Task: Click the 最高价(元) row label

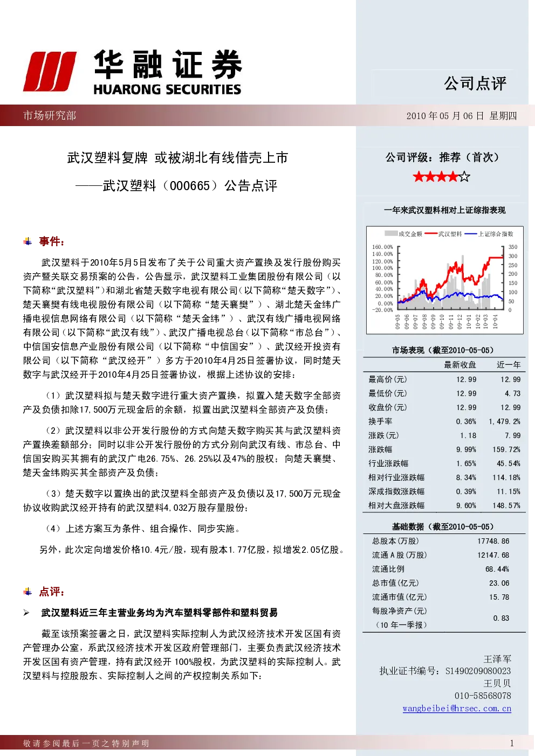Action: point(387,379)
